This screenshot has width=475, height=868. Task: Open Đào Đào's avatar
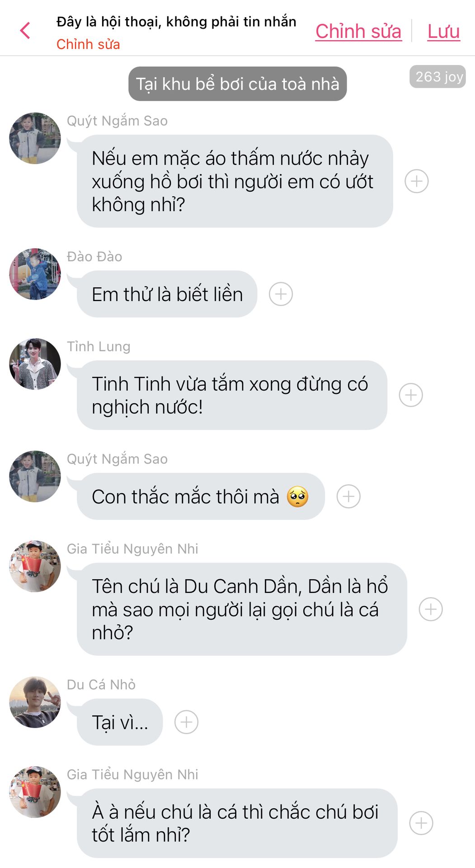35,274
